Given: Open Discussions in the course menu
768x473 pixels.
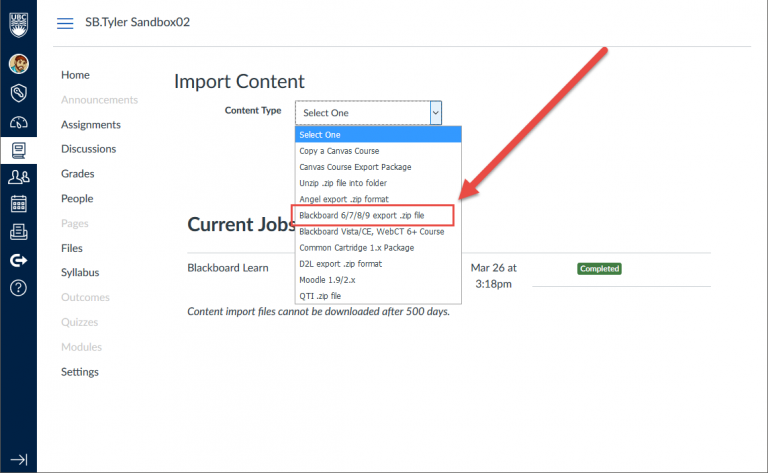Looking at the screenshot, I should click(89, 149).
